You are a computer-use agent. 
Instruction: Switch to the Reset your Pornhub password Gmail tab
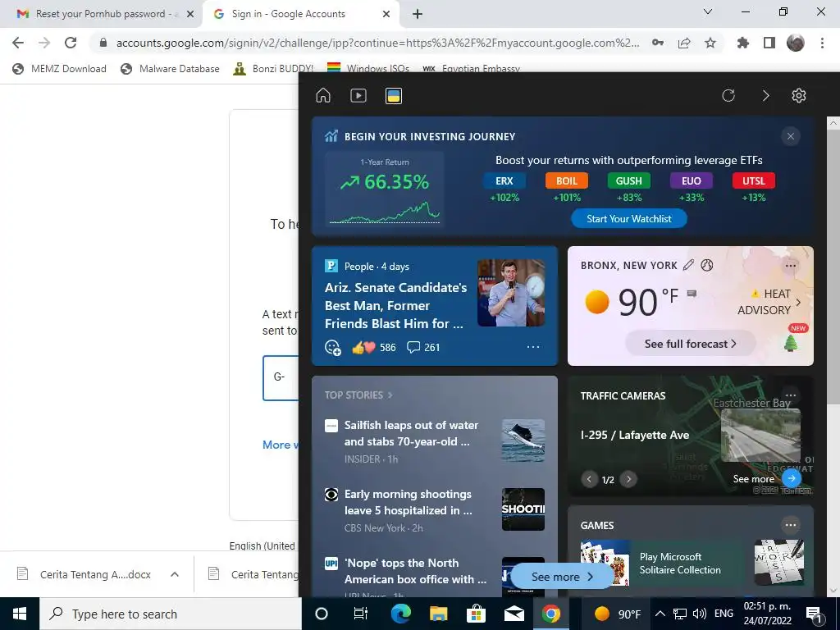[106, 14]
